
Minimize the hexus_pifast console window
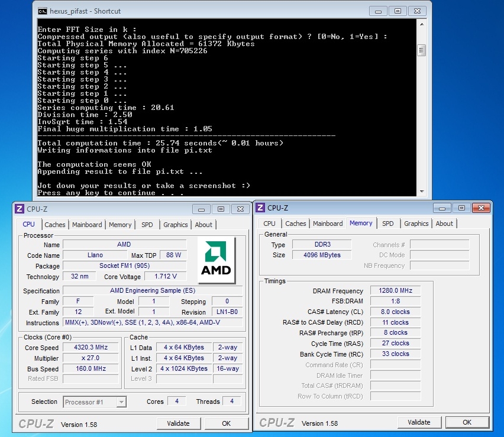tap(378, 11)
